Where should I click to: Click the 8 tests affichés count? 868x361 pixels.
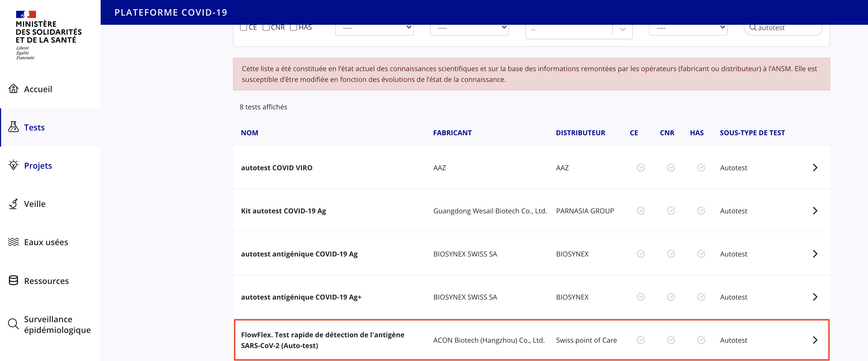coord(263,107)
